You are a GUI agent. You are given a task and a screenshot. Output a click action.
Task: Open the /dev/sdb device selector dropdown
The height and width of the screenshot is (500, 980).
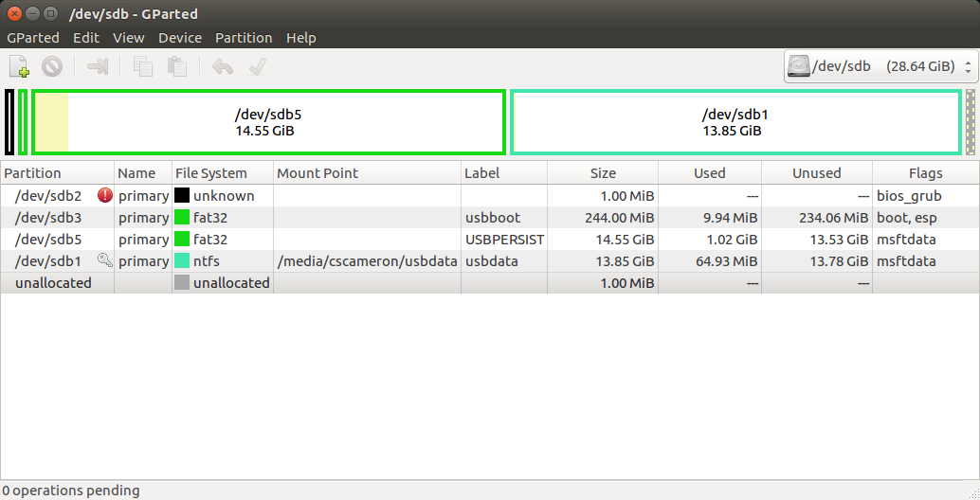880,66
